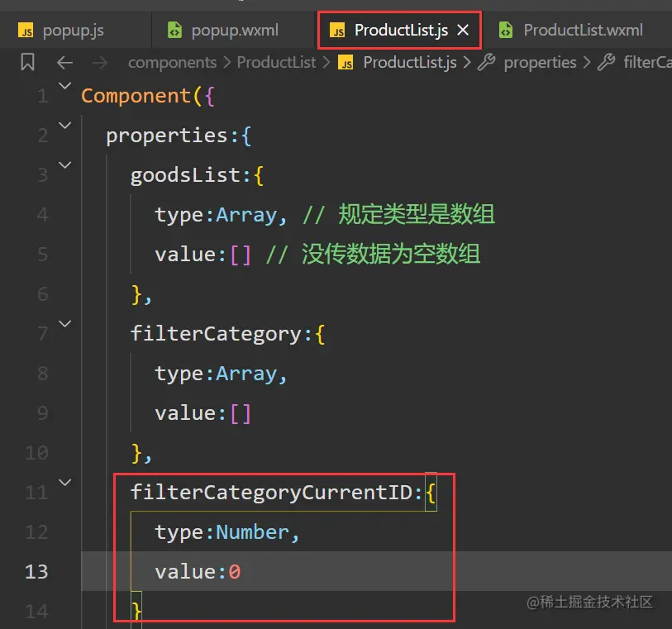Click 'Array' on line 8
Viewport: 672px width, 629px height.
pyautogui.click(x=246, y=374)
